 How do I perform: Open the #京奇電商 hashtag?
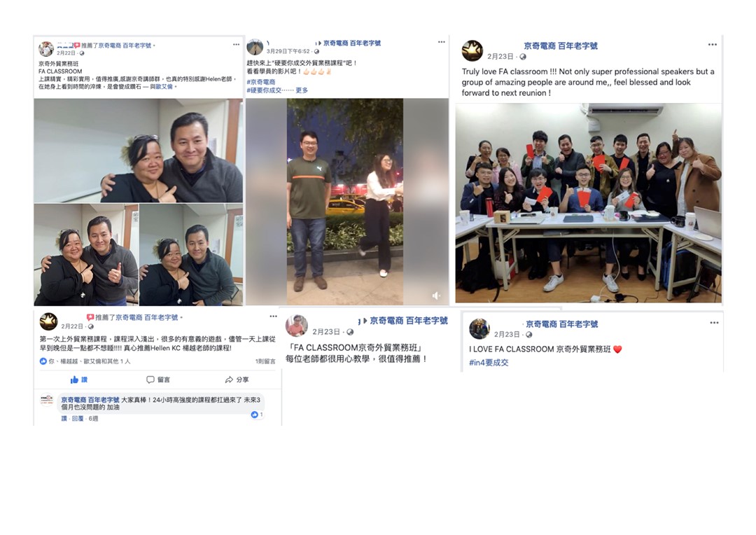point(261,82)
